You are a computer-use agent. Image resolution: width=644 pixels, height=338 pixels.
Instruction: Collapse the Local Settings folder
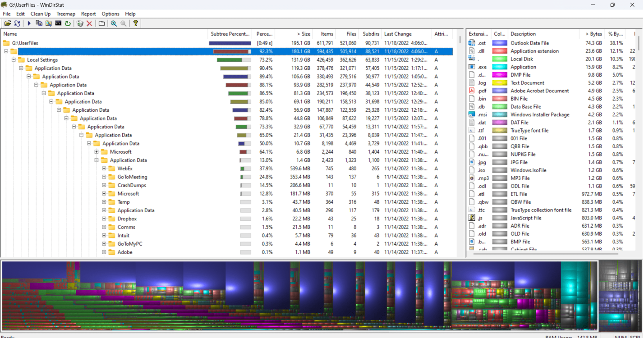click(14, 59)
